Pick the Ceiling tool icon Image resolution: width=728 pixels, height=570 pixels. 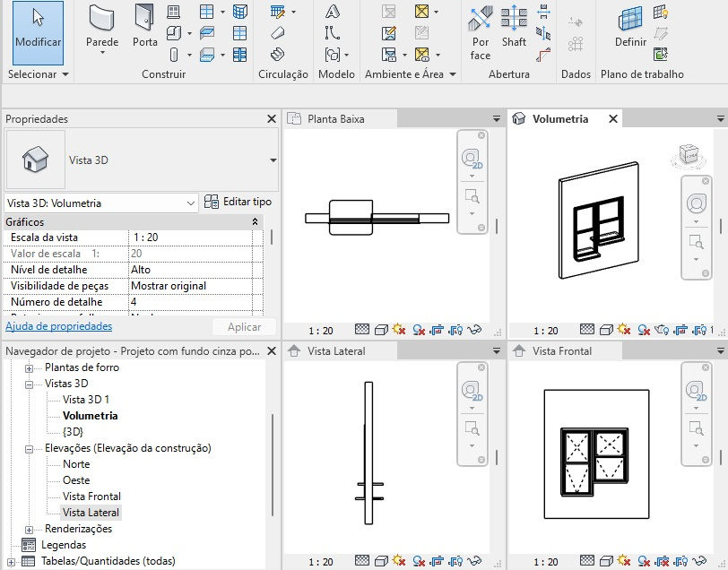(206, 33)
